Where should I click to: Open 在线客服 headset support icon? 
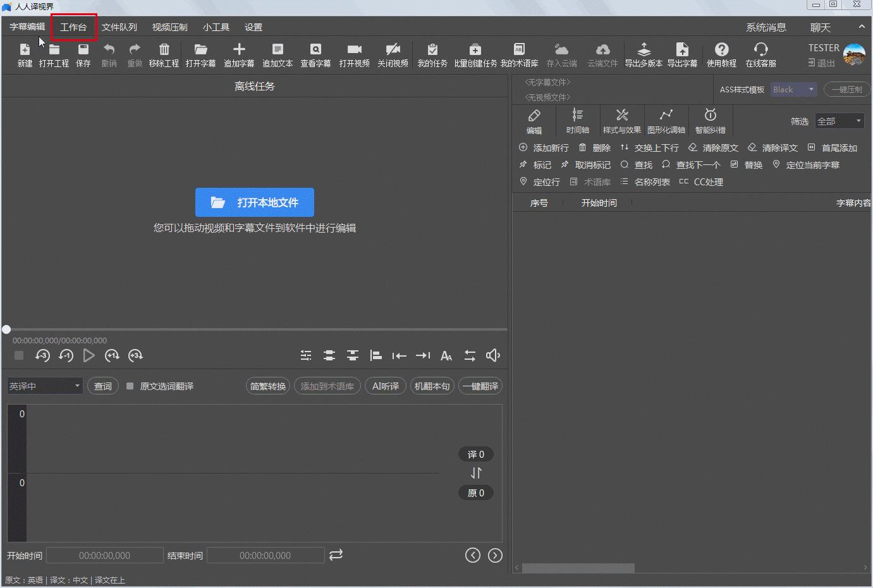click(760, 50)
